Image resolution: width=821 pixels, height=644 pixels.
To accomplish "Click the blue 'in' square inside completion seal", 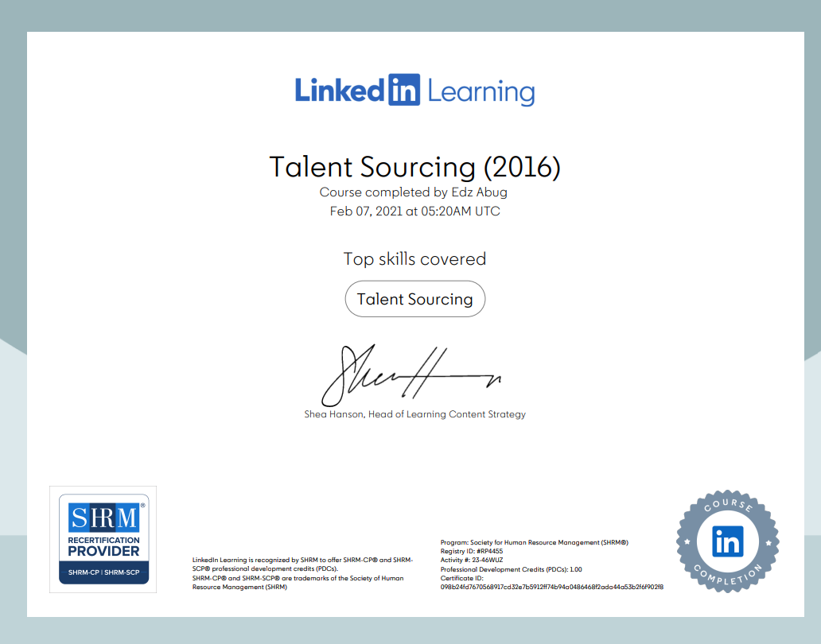I will pyautogui.click(x=728, y=541).
